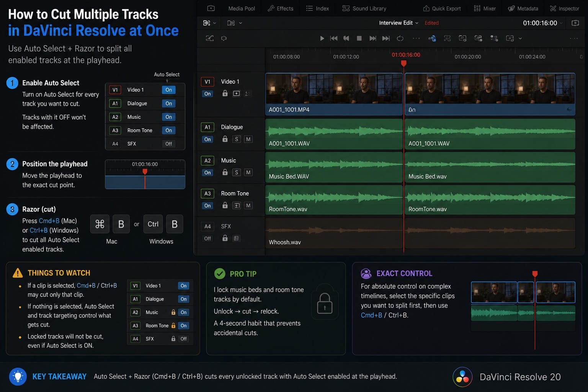This screenshot has height=392, width=588.
Task: Click the viewer icon right of the timecode
Action: 575,23
